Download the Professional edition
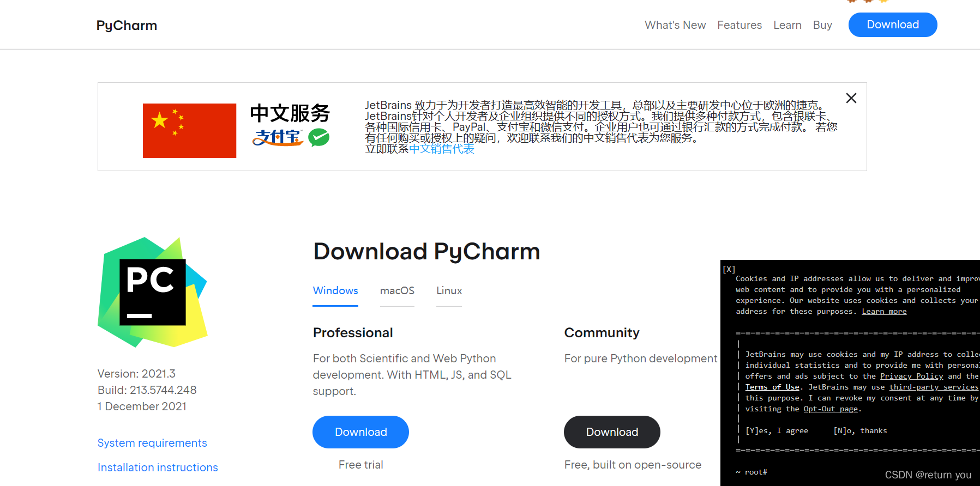This screenshot has height=486, width=980. click(x=360, y=432)
